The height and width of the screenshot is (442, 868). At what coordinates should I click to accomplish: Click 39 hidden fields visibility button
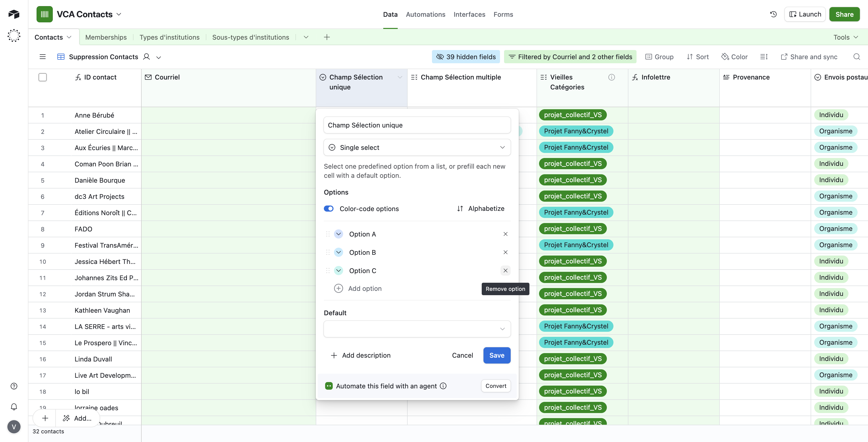click(x=466, y=57)
